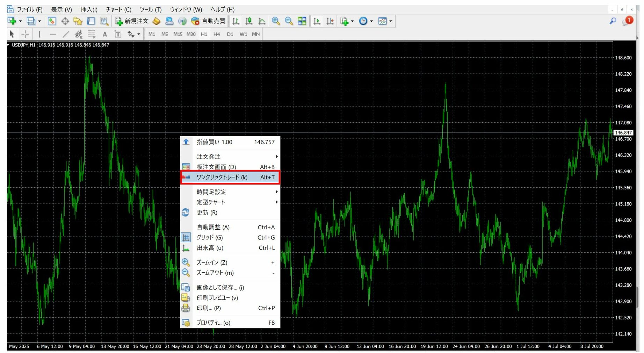Switch timeframe to H4
This screenshot has width=644, height=353.
click(217, 34)
